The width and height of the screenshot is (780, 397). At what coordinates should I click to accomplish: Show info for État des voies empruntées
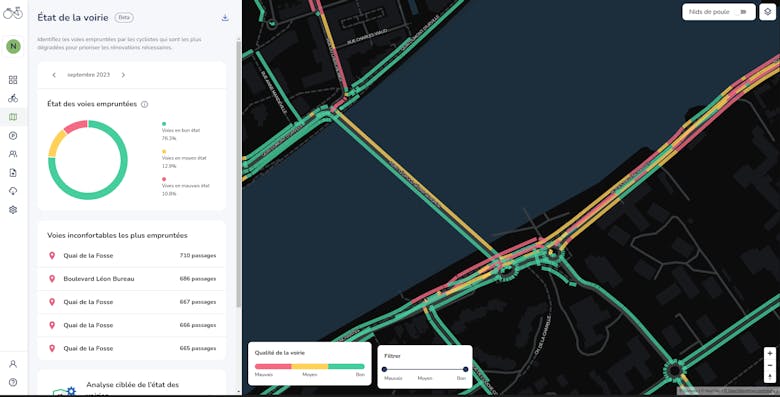click(144, 104)
